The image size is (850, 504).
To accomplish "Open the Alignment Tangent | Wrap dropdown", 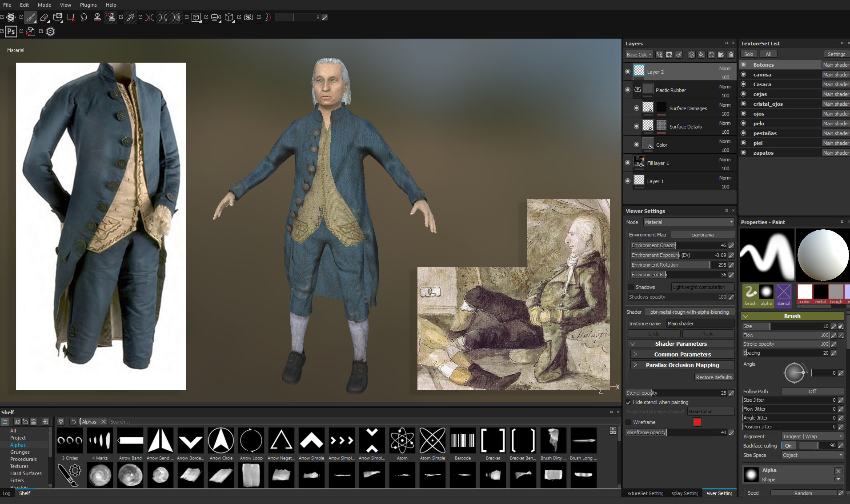I will click(x=812, y=436).
